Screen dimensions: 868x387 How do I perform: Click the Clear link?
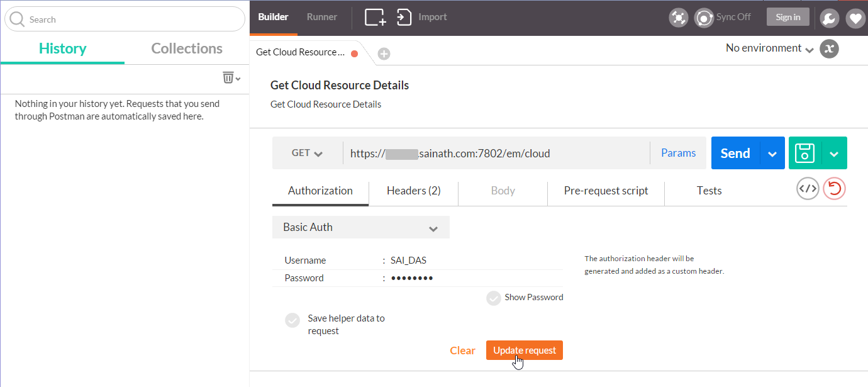(x=462, y=351)
